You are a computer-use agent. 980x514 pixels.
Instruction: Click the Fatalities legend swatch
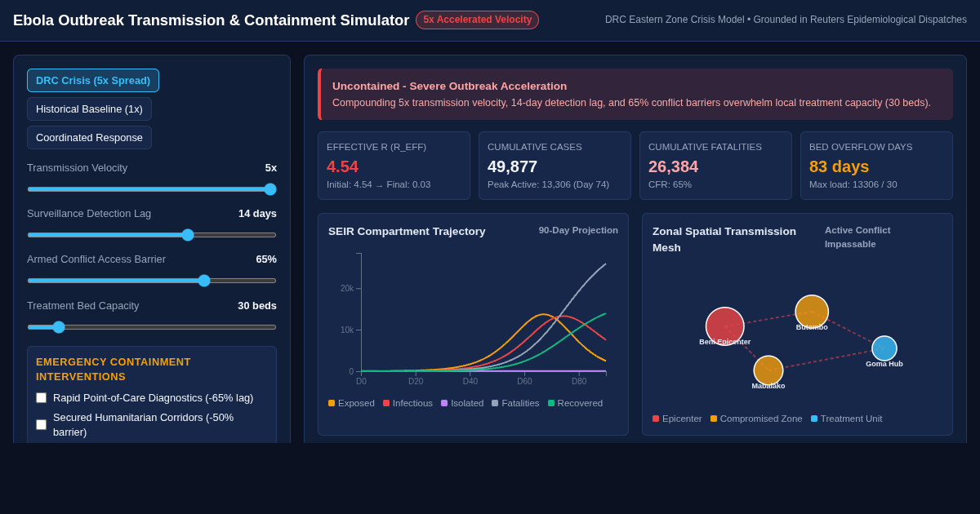coord(495,403)
